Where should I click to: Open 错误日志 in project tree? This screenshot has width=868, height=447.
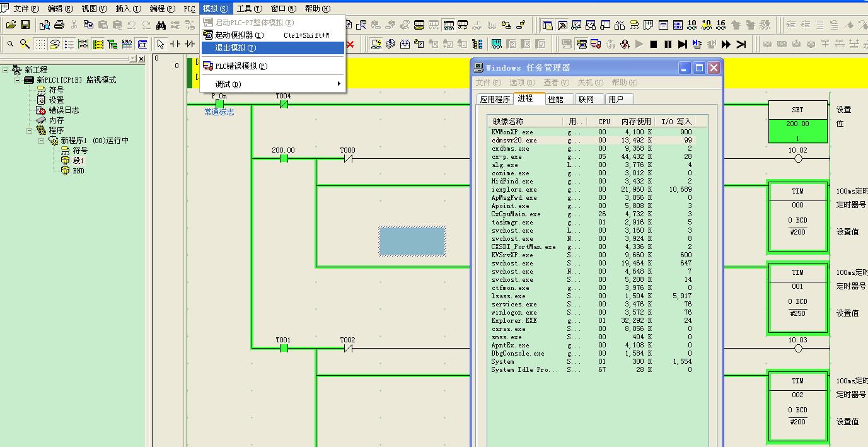click(64, 110)
